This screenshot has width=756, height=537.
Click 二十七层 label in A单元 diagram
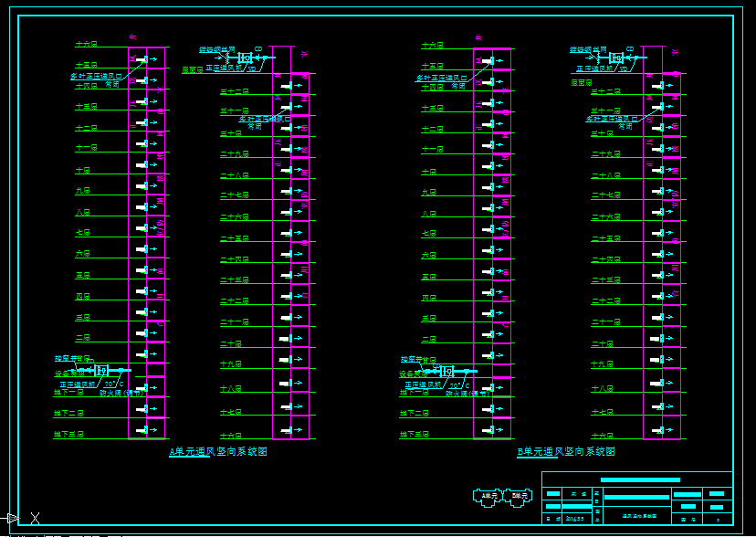(235, 195)
